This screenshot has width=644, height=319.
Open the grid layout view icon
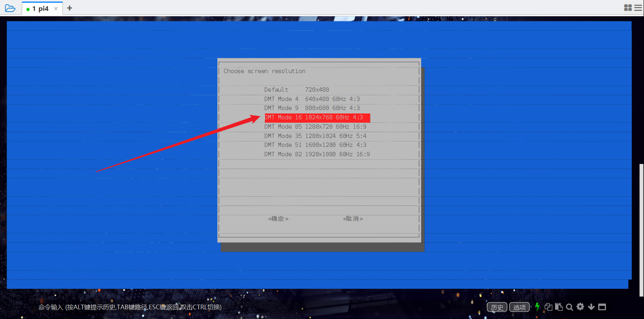(x=628, y=8)
